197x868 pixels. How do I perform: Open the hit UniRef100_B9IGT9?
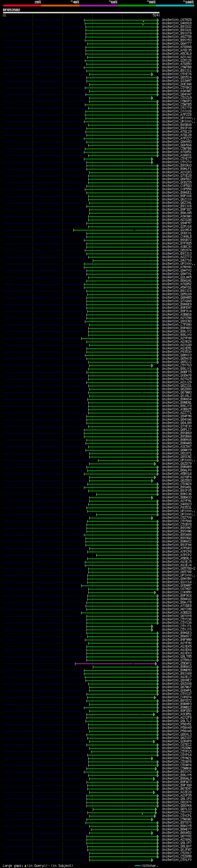tap(177, 33)
